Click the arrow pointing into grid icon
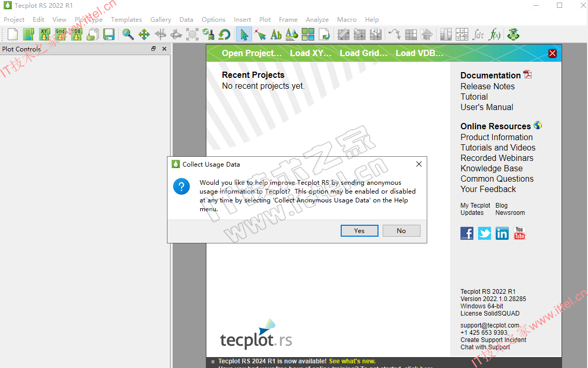Viewport: 588px width, 368px height. click(x=359, y=35)
